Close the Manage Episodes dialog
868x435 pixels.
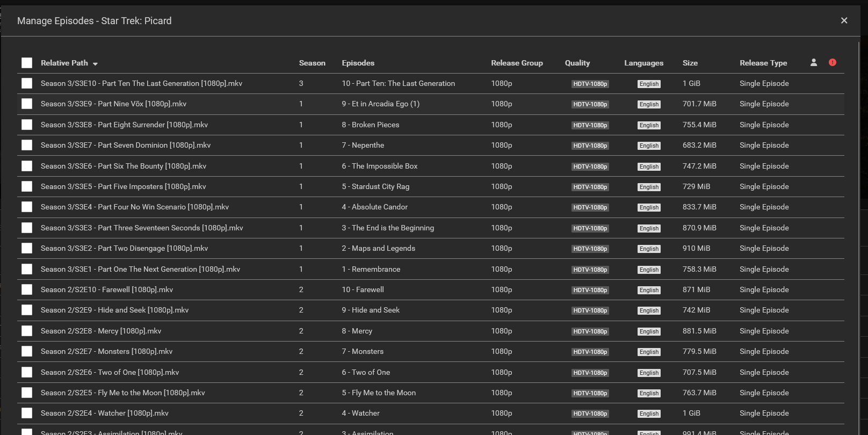pyautogui.click(x=844, y=20)
